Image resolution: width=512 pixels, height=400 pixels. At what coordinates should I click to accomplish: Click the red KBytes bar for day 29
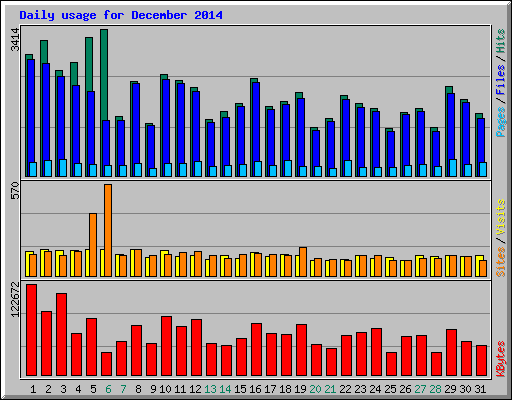[x=452, y=353]
